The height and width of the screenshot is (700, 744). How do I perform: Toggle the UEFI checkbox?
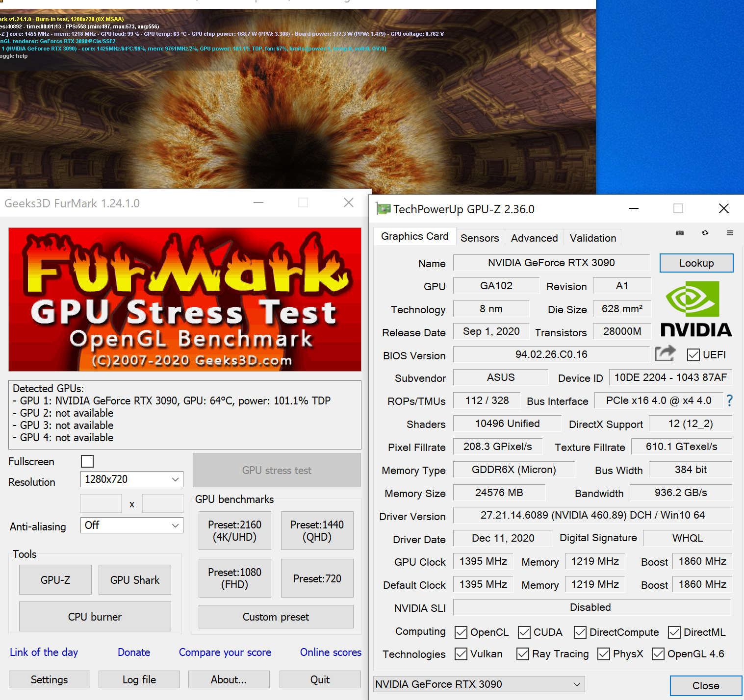693,355
